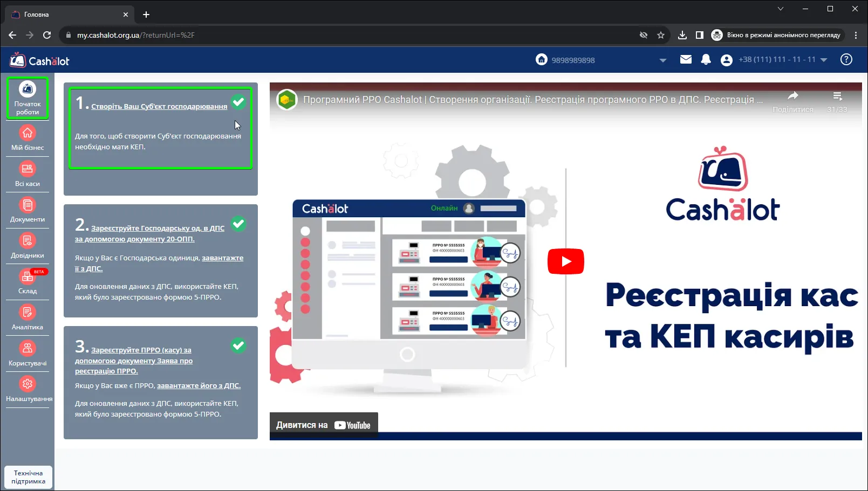This screenshot has width=868, height=491.
Task: Click the green checkmark on step 2
Action: click(x=238, y=224)
